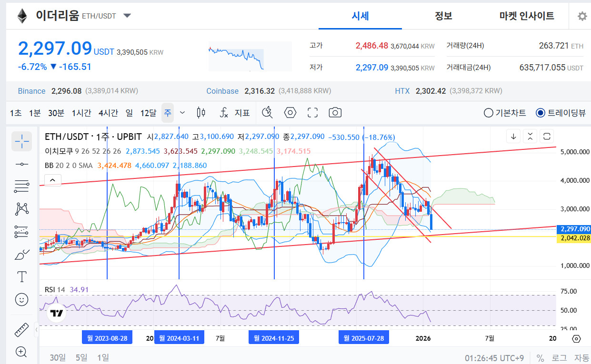This screenshot has height=364, width=591.
Task: Click the blue 2,297.090 price label
Action: point(573,229)
